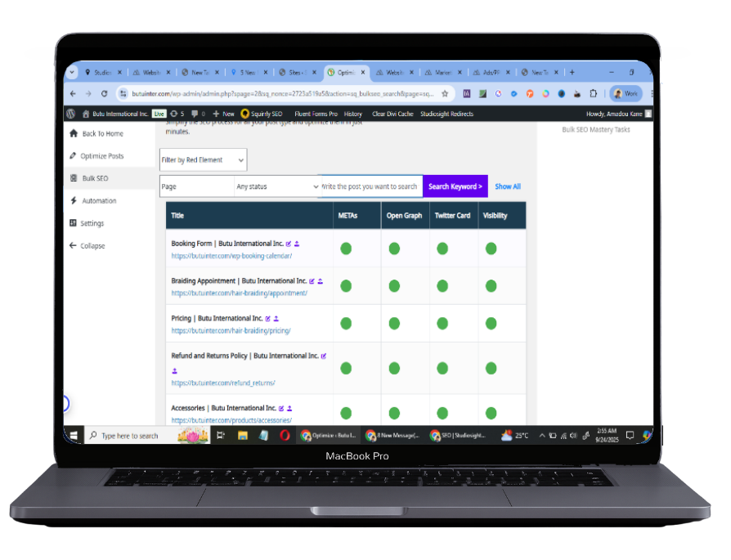Image resolution: width=731 pixels, height=560 pixels.
Task: Open Optimize Posts from the sidebar
Action: coord(102,156)
